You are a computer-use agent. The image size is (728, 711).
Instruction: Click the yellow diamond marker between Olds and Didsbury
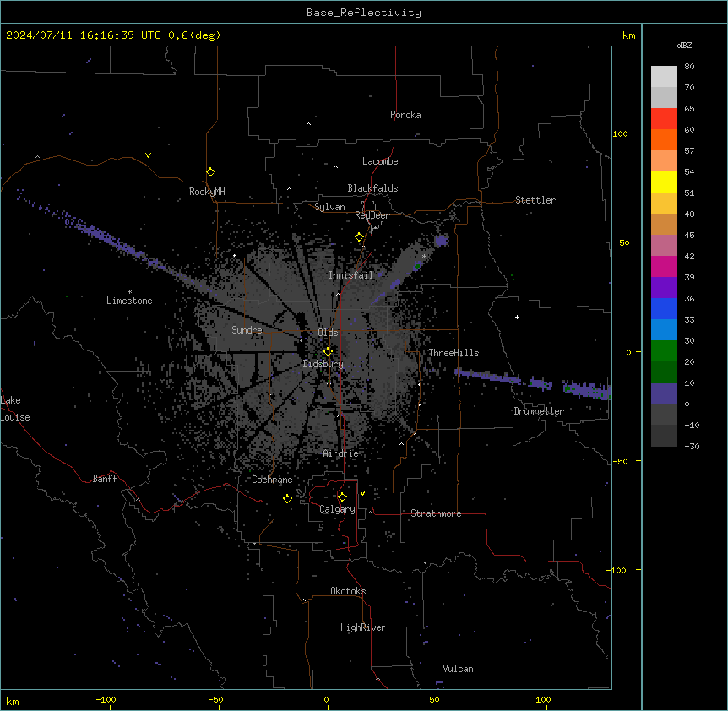pos(329,352)
